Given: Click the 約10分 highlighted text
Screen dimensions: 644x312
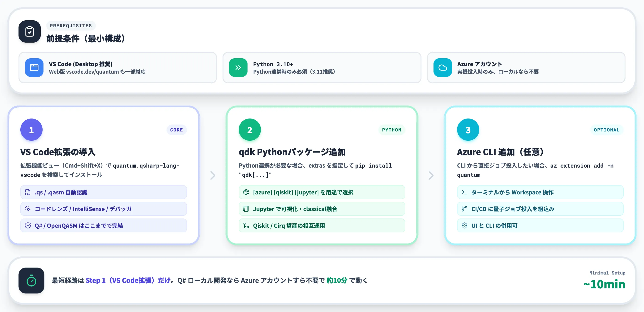Looking at the screenshot, I should click(x=337, y=281).
